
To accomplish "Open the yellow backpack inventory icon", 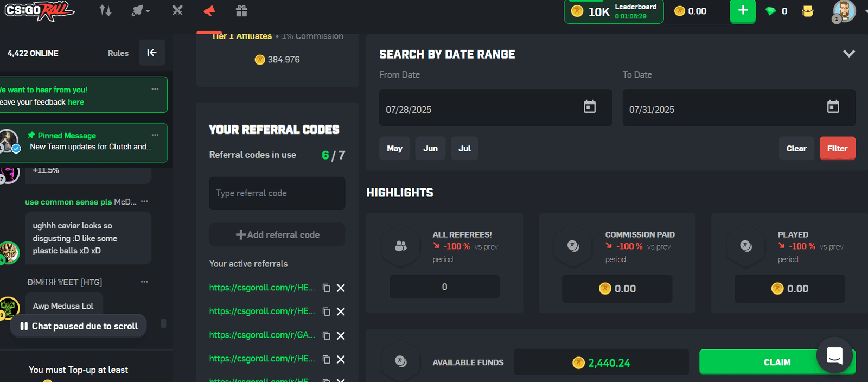I will [x=807, y=11].
